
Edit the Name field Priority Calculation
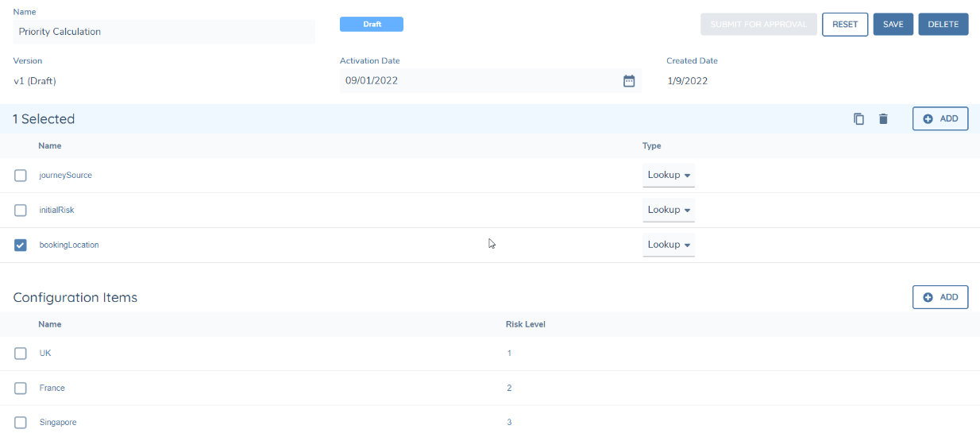[x=164, y=32]
